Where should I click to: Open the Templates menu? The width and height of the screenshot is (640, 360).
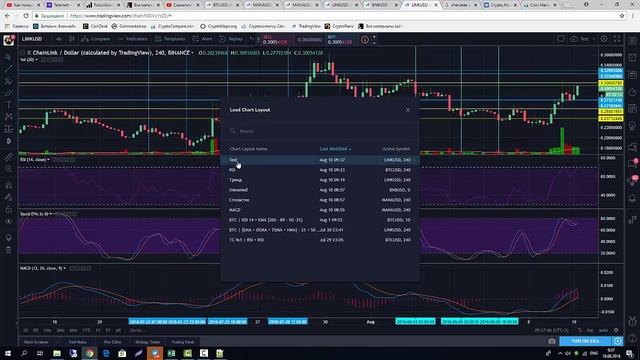click(170, 39)
